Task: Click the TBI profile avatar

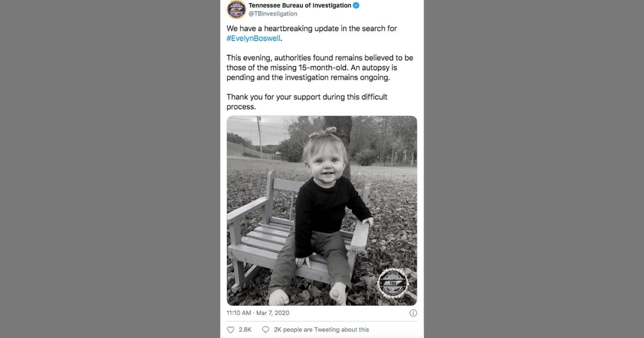Action: (x=236, y=9)
